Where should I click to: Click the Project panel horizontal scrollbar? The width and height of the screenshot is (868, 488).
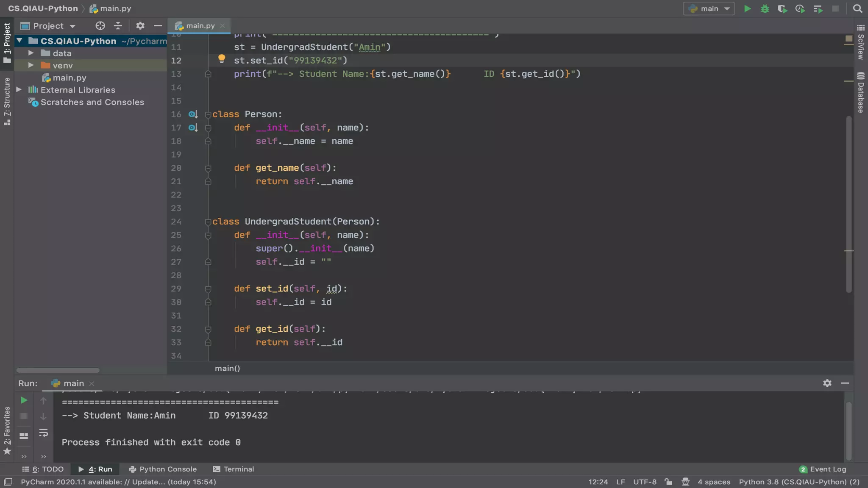point(58,370)
